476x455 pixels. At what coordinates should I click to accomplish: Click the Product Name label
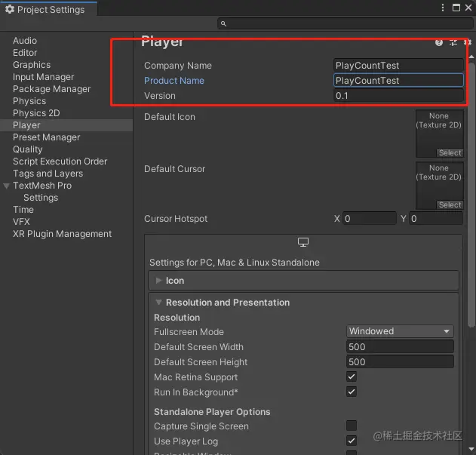[174, 81]
